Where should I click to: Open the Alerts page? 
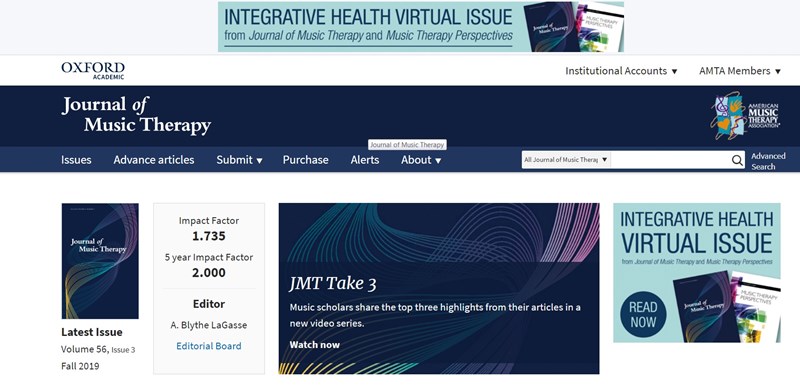[x=365, y=160]
